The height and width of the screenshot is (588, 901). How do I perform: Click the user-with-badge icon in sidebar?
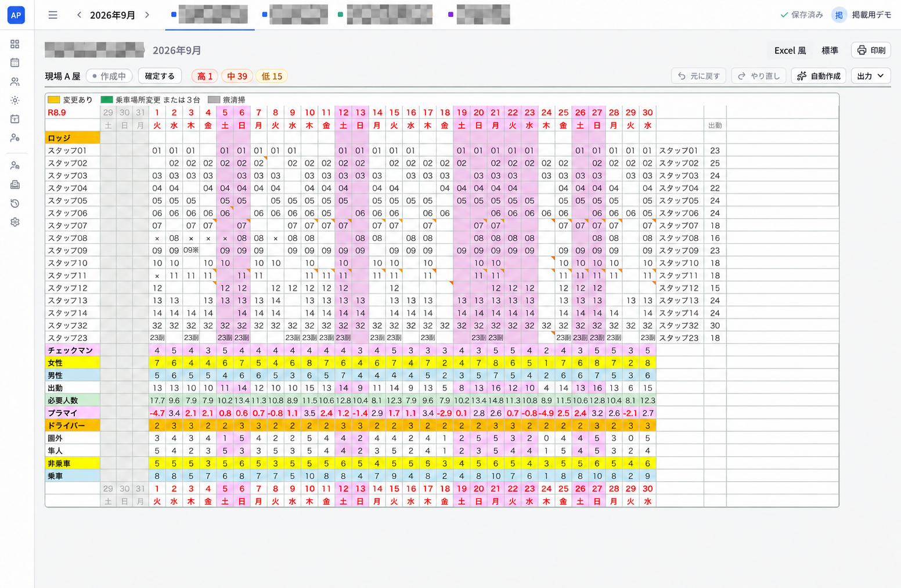(15, 138)
